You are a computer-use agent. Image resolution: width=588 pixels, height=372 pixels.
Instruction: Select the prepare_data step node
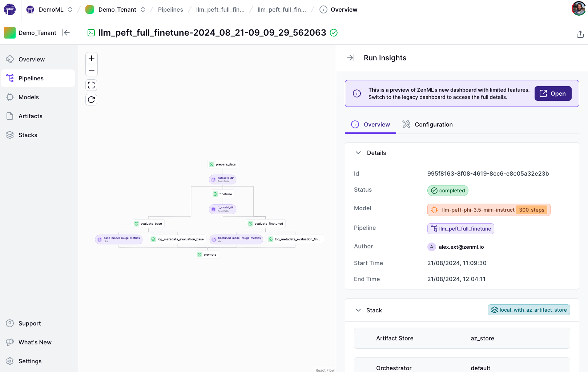[223, 164]
